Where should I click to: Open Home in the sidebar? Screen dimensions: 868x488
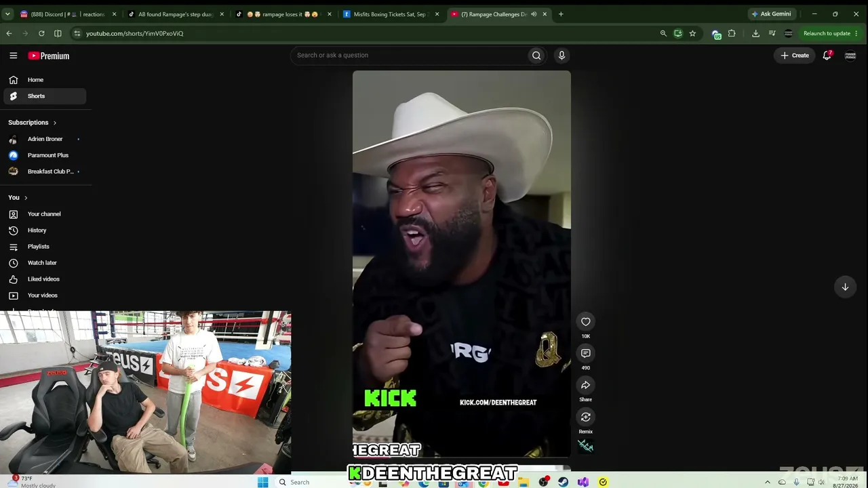coord(45,80)
